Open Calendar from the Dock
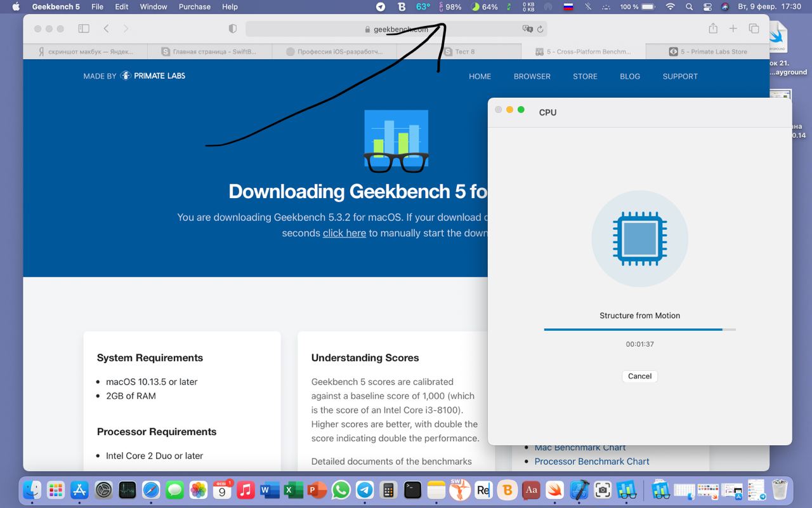 (x=222, y=490)
